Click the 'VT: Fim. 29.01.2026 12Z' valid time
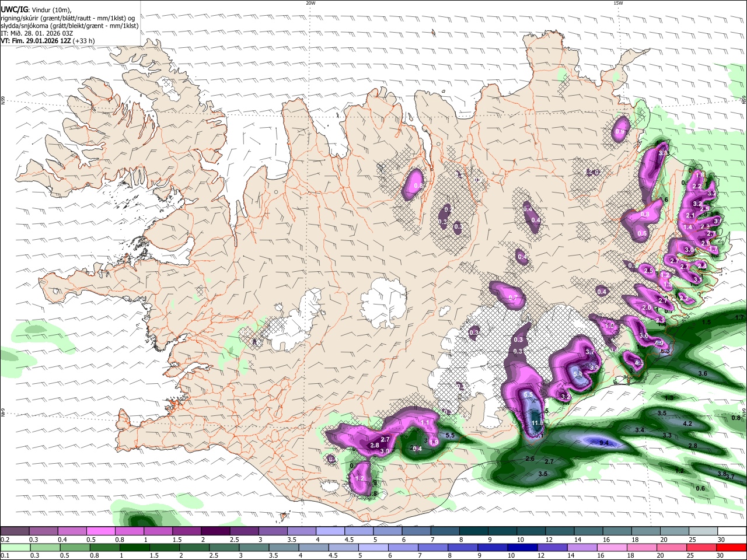The image size is (747, 560). coord(36,41)
